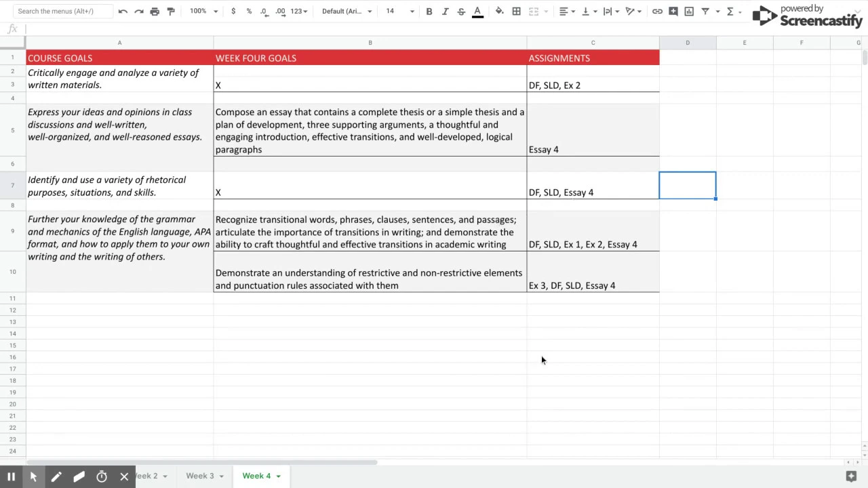868x488 pixels.
Task: Click the horizontal scrollbar at bottom
Action: tap(201, 462)
